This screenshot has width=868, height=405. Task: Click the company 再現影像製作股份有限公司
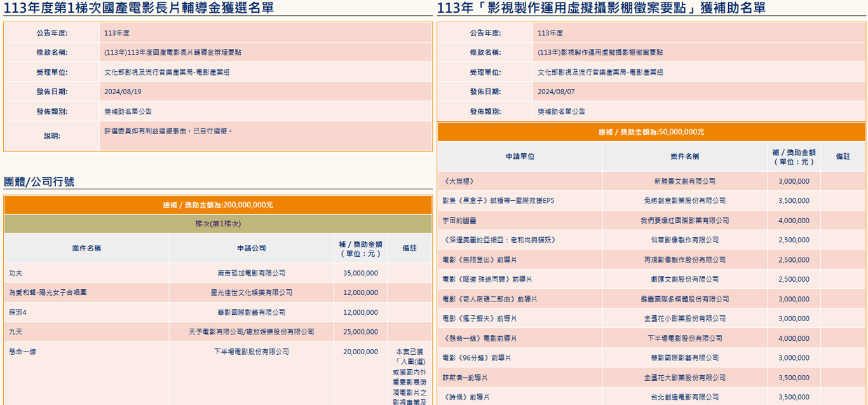tap(685, 260)
